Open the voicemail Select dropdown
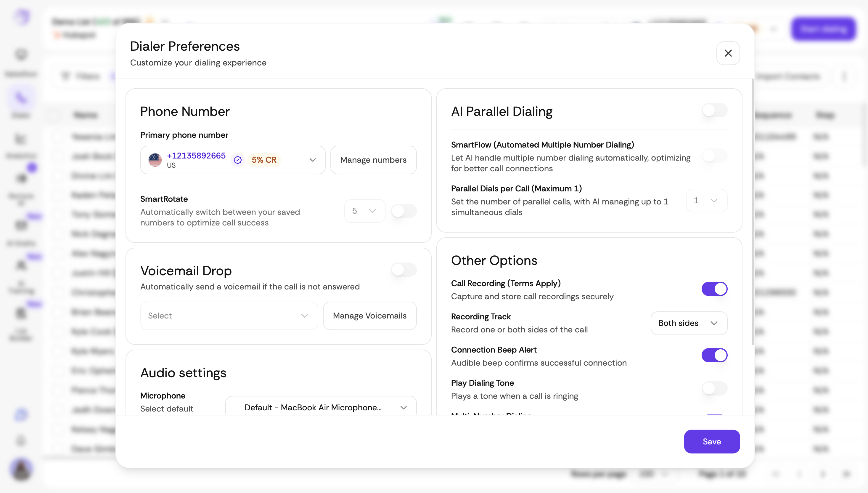 coord(229,316)
